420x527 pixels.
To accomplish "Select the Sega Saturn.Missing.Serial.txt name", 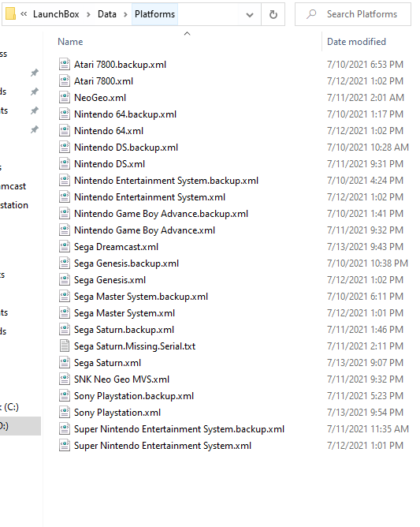I will [x=135, y=346].
